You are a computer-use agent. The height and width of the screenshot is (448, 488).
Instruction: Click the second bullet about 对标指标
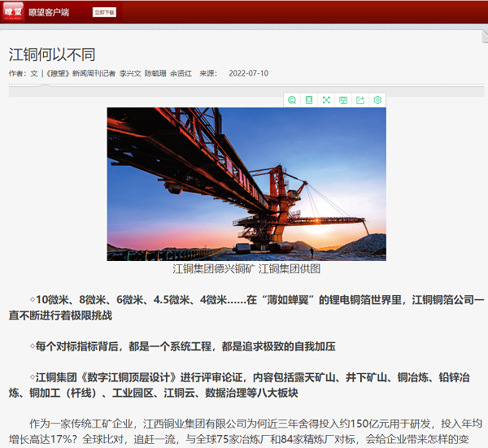point(183,346)
